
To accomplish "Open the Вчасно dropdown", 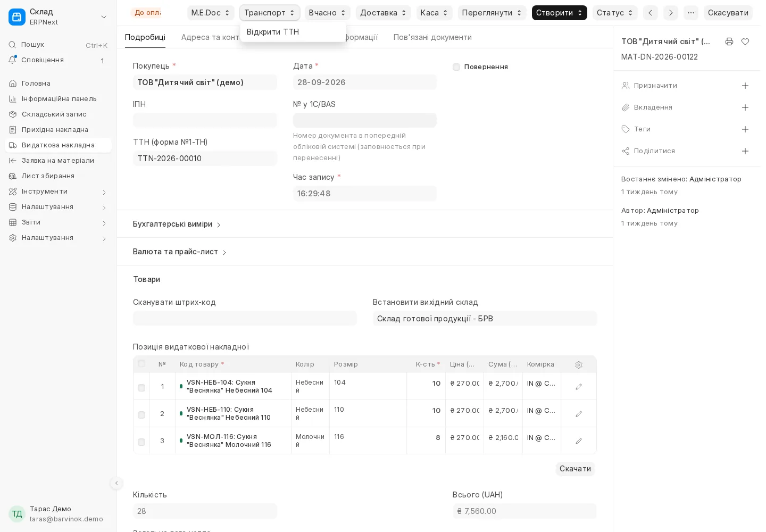I will 327,13.
